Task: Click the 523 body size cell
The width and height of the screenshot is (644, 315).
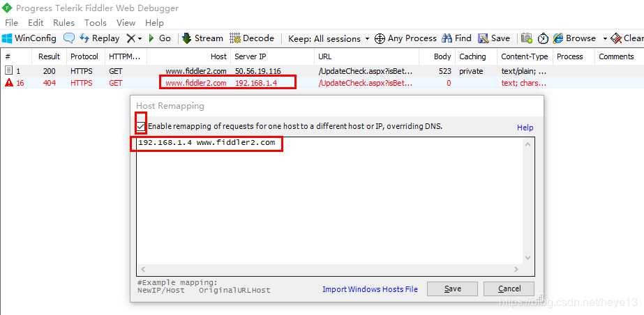Action: [x=445, y=71]
